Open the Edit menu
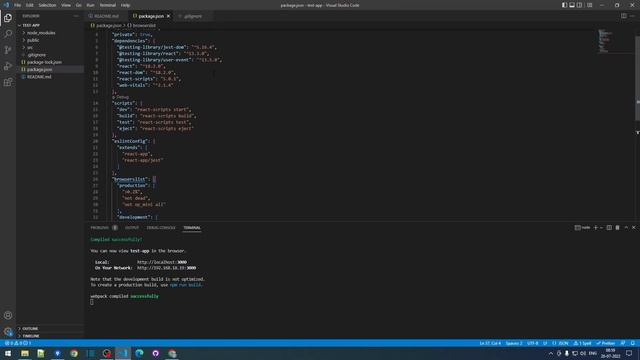 coord(30,5)
